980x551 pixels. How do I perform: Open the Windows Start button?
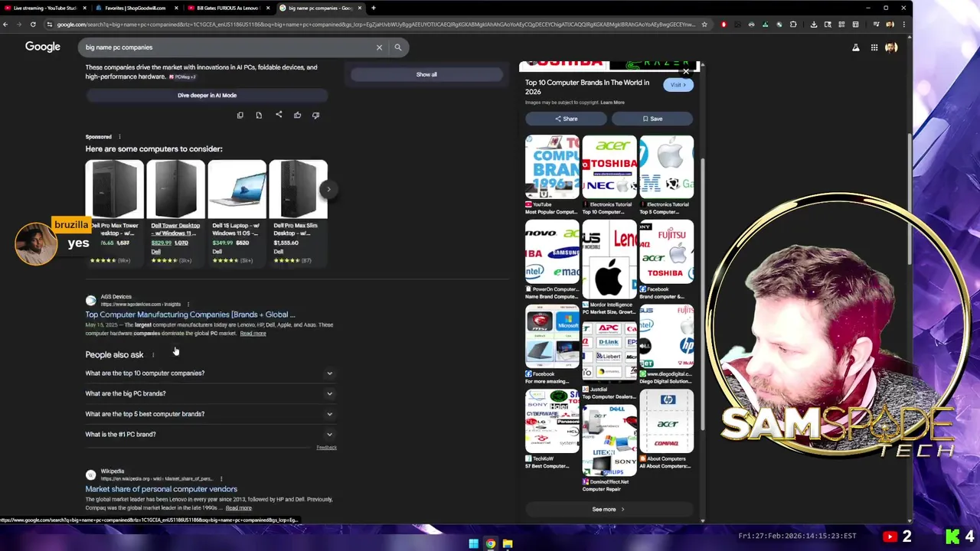(474, 544)
